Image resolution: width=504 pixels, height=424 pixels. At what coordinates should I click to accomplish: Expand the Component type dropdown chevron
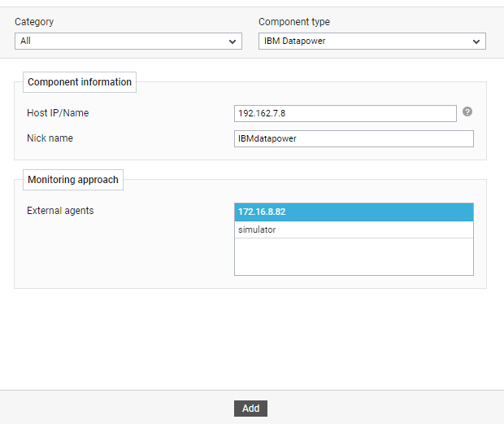(476, 42)
